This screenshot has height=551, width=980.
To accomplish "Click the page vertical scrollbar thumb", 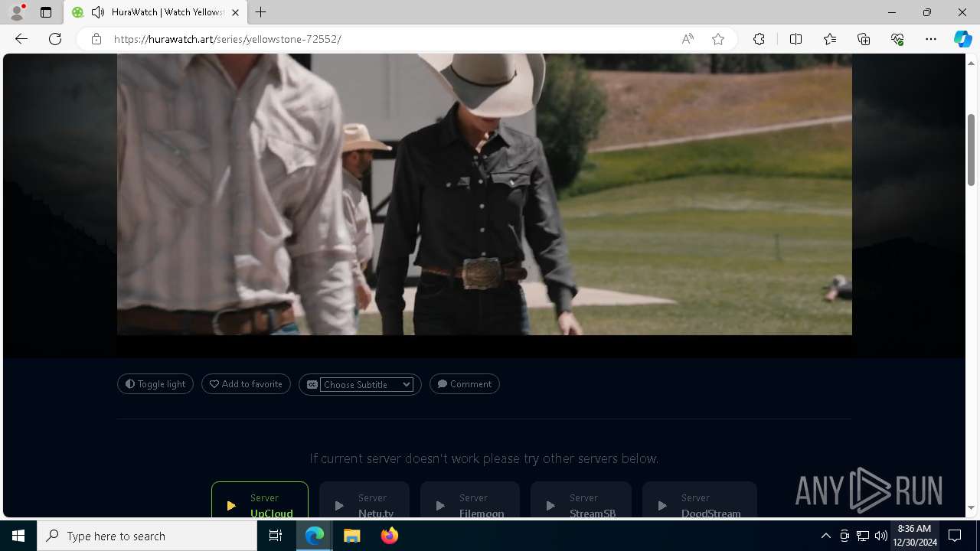I will (x=971, y=149).
